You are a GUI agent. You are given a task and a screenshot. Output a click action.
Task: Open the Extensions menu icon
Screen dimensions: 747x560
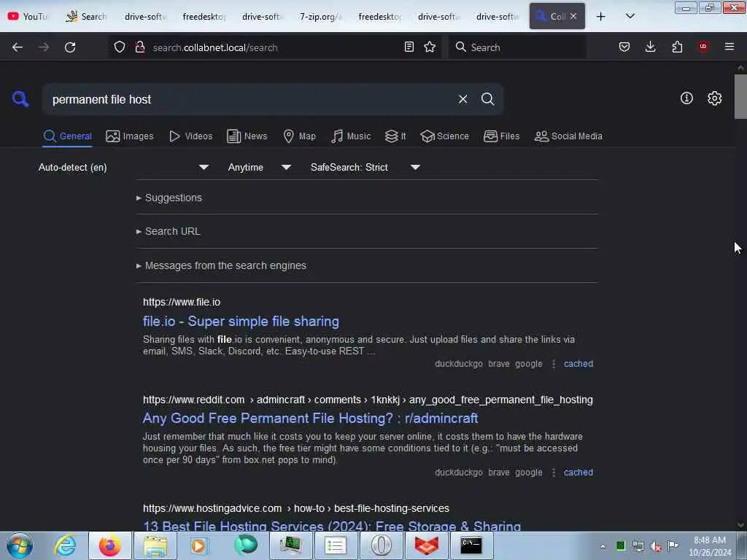[x=677, y=47]
